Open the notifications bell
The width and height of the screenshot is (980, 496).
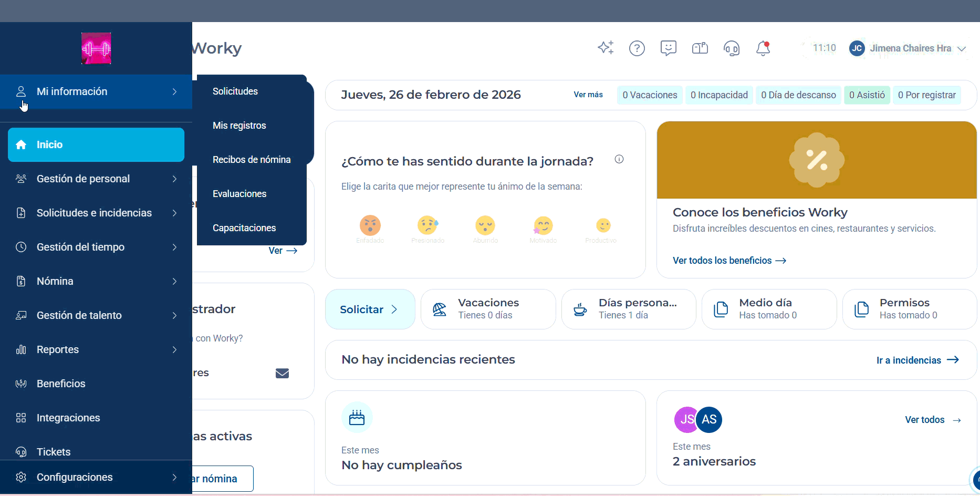(763, 48)
